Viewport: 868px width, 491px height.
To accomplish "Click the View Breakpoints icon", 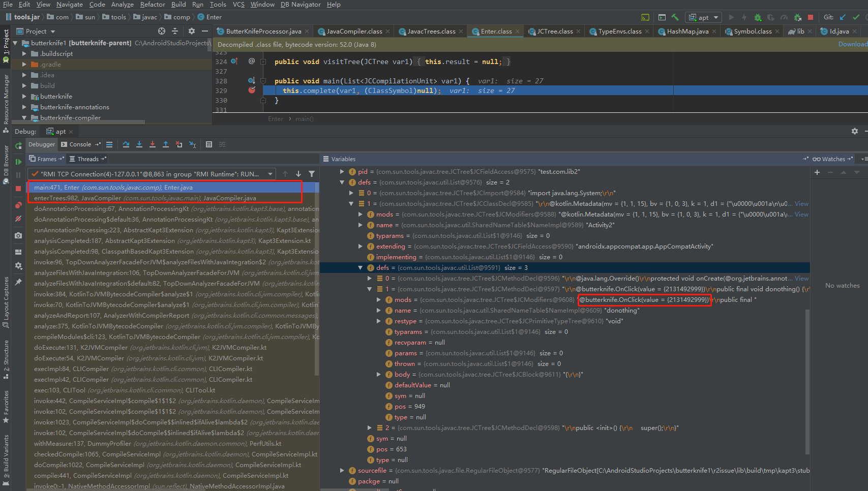I will (18, 205).
